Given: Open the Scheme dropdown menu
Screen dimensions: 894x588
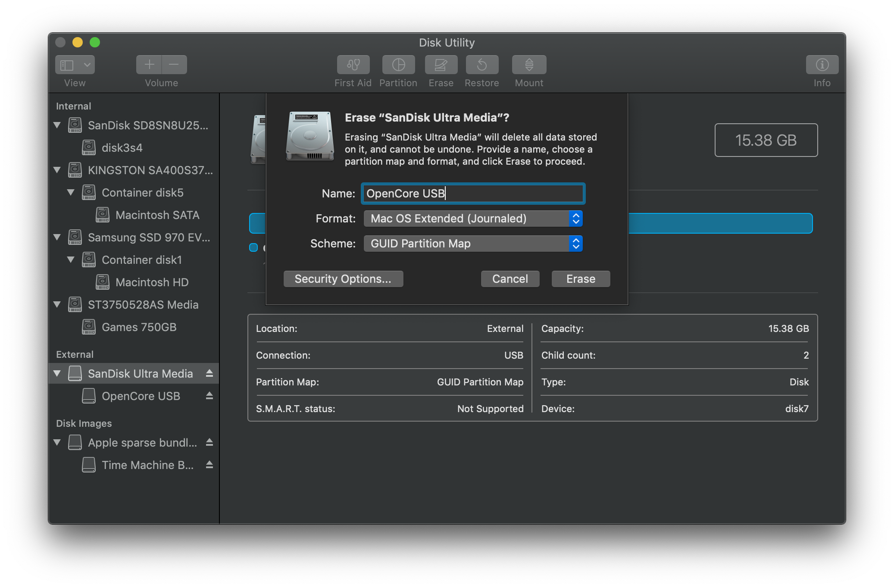Looking at the screenshot, I should tap(473, 244).
